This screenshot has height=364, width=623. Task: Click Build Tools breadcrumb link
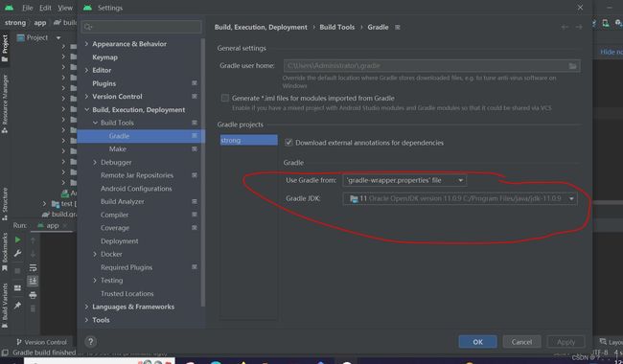tap(337, 27)
